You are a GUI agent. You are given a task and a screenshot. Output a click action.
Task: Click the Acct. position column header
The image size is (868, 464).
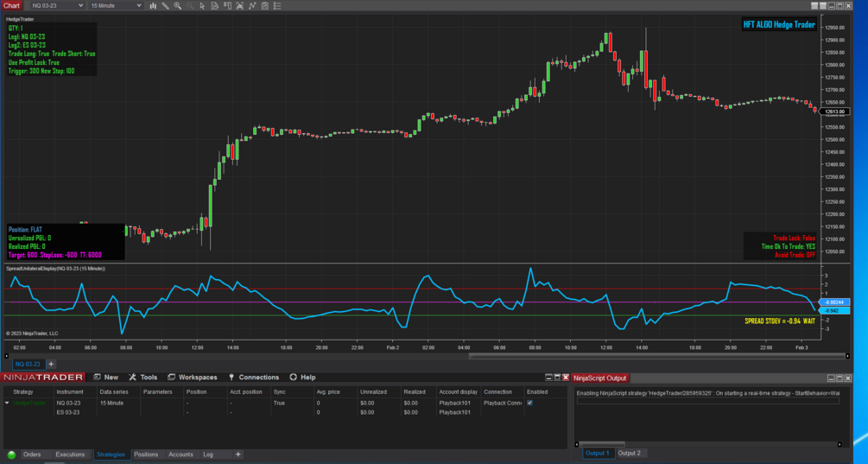[x=246, y=391]
